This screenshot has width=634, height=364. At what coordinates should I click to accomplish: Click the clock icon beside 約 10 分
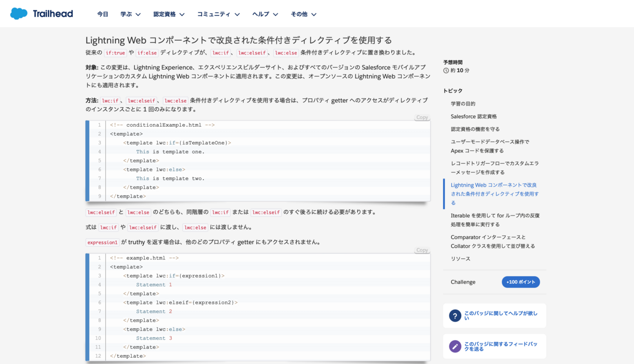[446, 70]
